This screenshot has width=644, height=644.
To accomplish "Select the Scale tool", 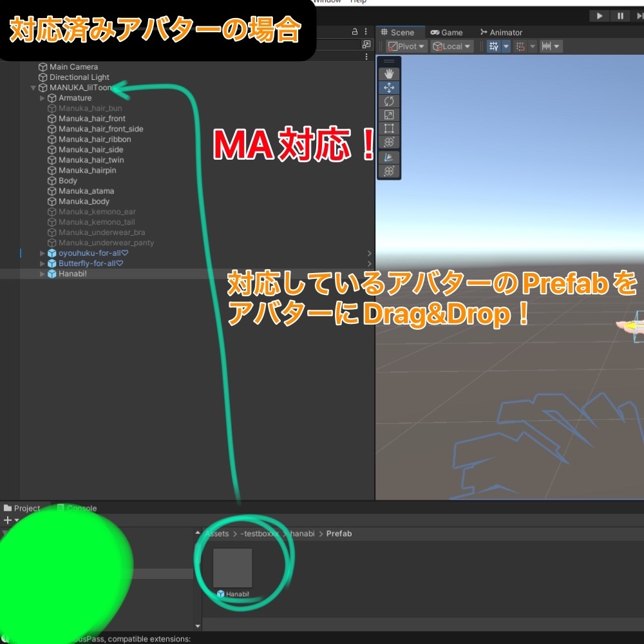I will [x=389, y=115].
